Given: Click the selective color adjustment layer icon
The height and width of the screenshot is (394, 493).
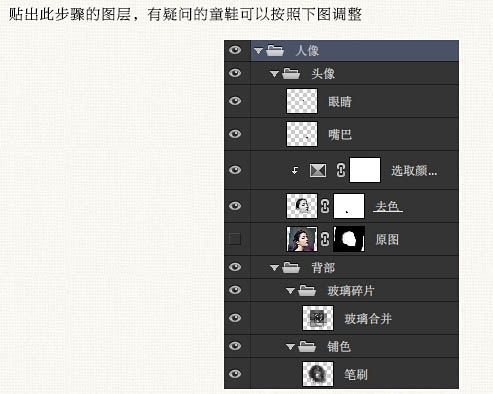Looking at the screenshot, I should coord(318,170).
